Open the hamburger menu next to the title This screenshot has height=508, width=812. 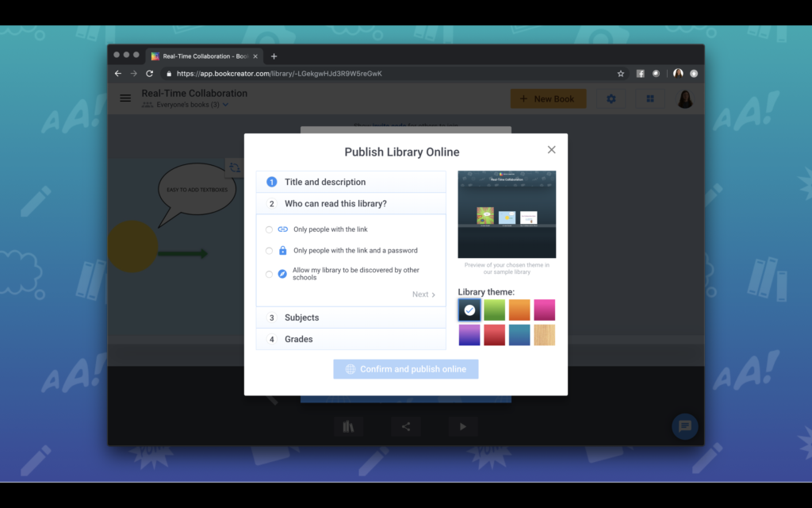(124, 98)
